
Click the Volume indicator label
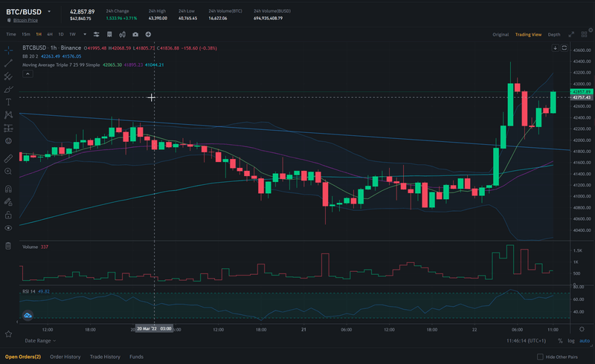pos(30,247)
